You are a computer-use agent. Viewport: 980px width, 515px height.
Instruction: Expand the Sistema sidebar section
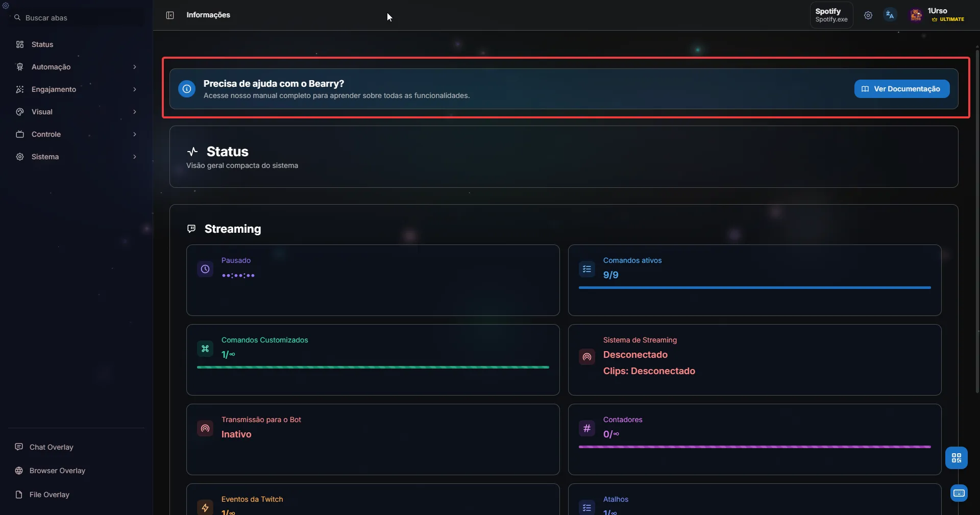[x=77, y=157]
